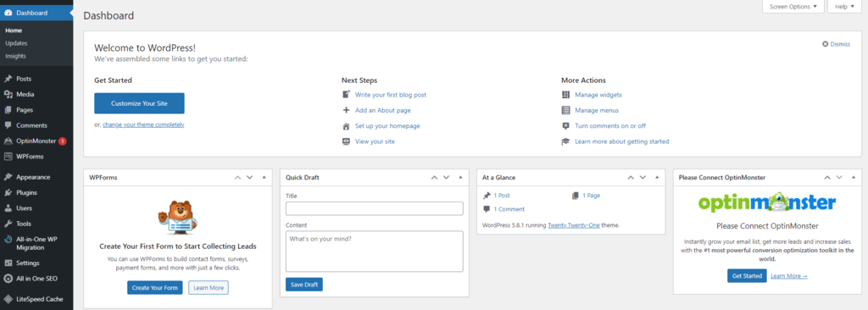
Task: Click the Media icon in sidebar
Action: pos(8,95)
